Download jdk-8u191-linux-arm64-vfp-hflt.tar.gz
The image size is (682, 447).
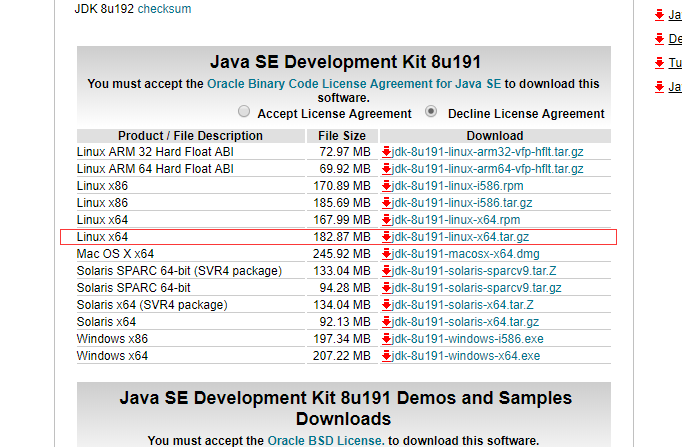pyautogui.click(x=488, y=169)
